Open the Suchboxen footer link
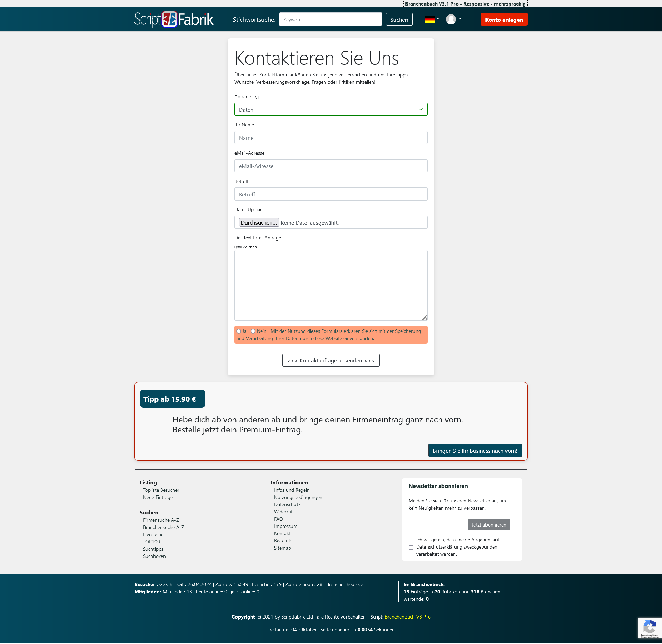Screen dimensions: 662x644 pyautogui.click(x=154, y=556)
